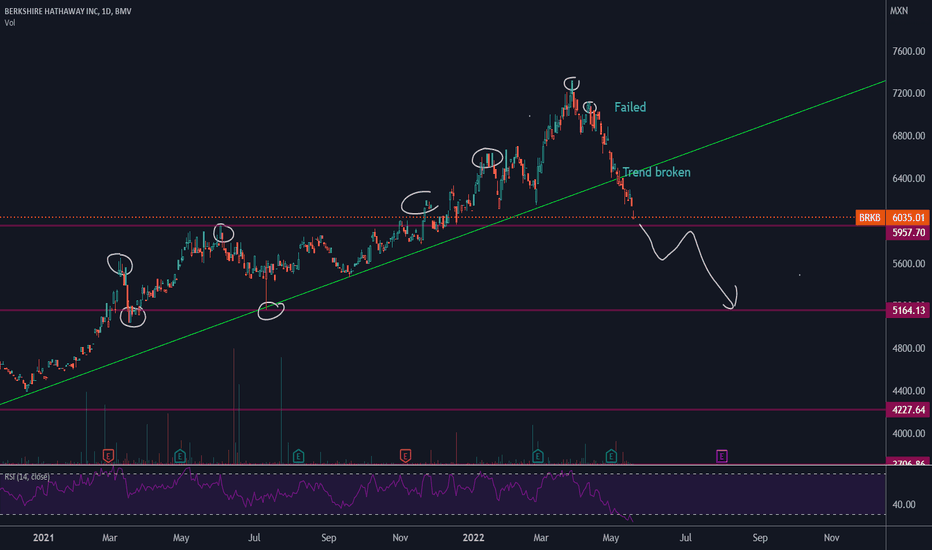Click the Mar 2021 time axis label
The height and width of the screenshot is (550, 932).
tap(109, 538)
